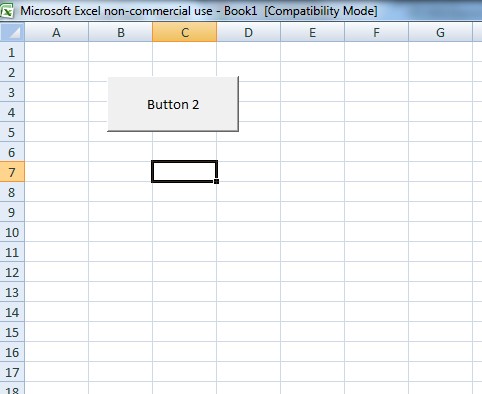Select row 10 header
Viewport: 482px width, 394px height.
[x=12, y=232]
